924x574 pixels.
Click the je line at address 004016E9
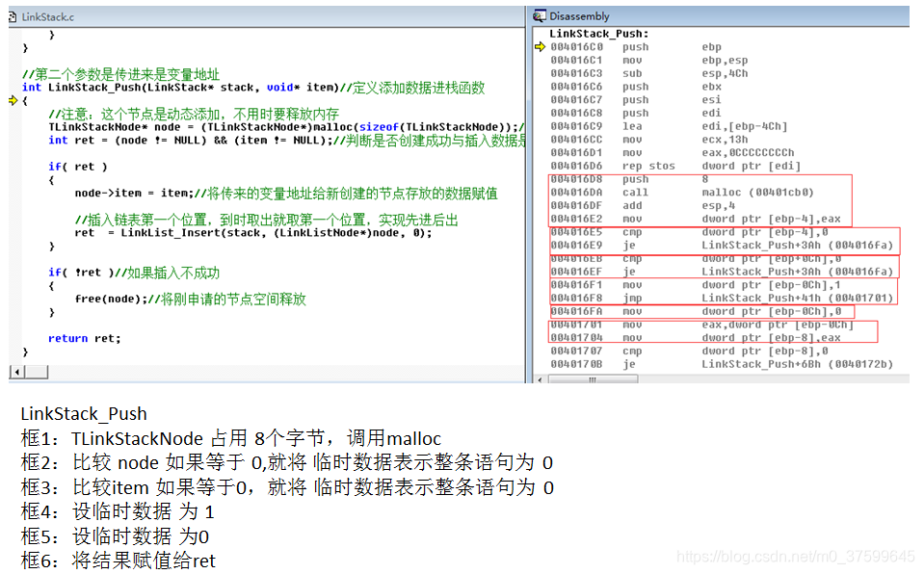tap(722, 246)
